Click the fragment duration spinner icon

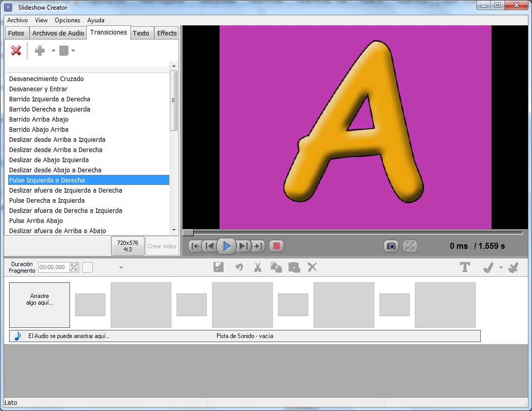pyautogui.click(x=74, y=267)
